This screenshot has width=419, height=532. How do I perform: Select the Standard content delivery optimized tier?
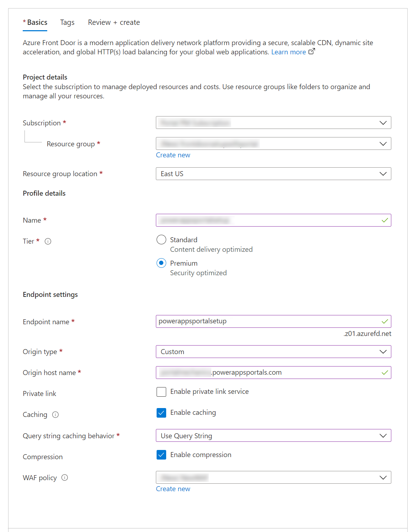(x=161, y=240)
